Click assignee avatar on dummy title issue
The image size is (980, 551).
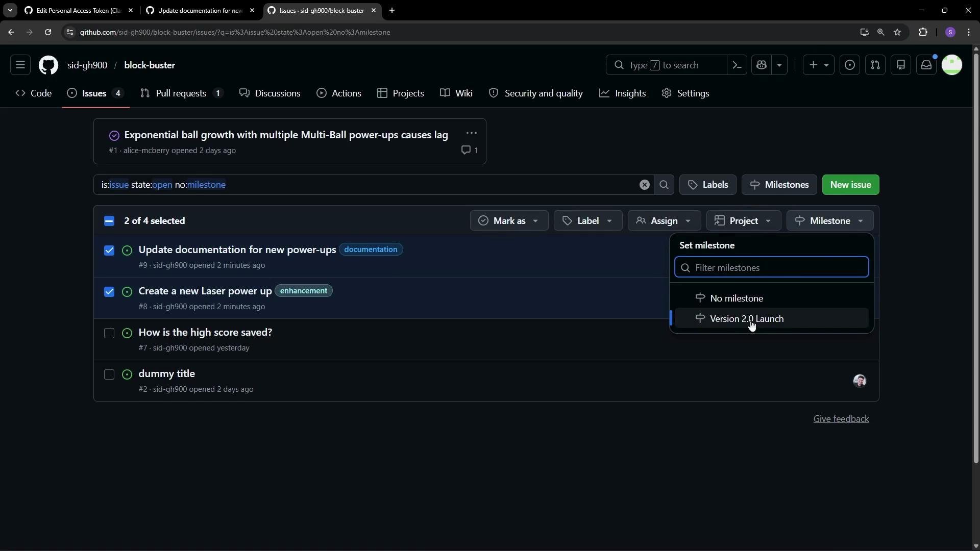860,381
